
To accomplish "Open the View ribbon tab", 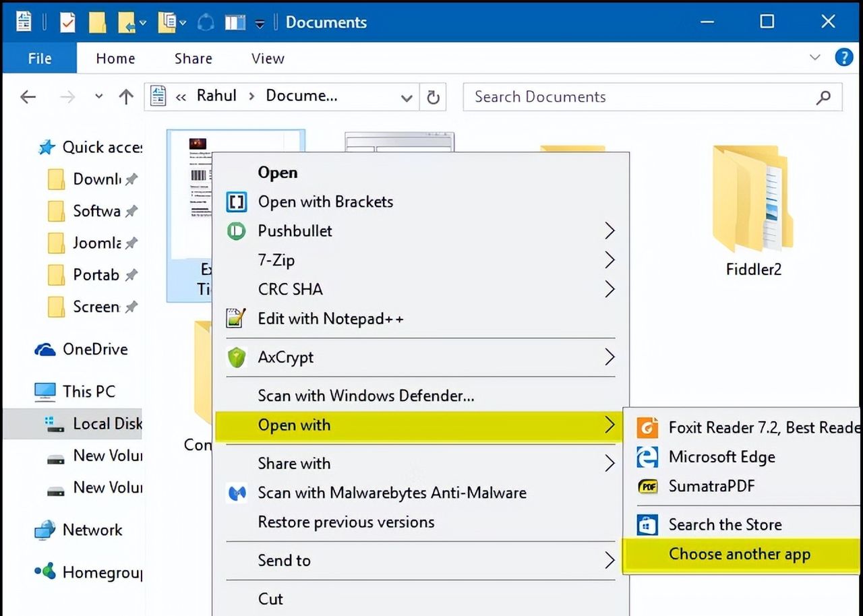I will (x=268, y=59).
